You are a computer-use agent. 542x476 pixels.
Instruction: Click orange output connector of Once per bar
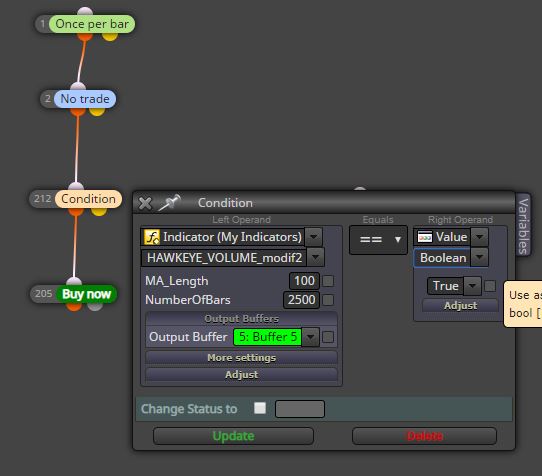click(85, 36)
